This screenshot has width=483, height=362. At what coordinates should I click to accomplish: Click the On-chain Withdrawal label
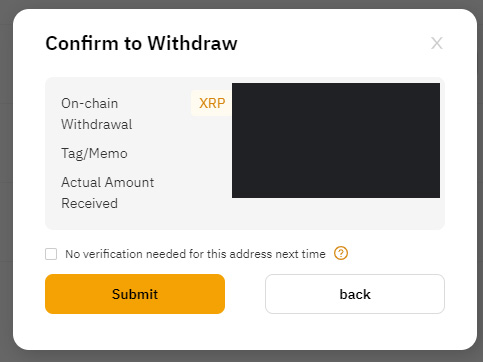coord(97,114)
